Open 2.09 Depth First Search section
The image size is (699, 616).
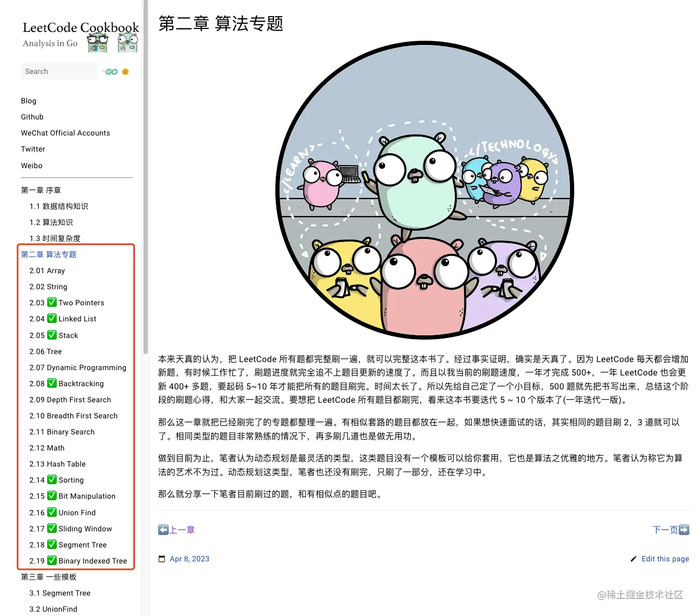pos(70,400)
